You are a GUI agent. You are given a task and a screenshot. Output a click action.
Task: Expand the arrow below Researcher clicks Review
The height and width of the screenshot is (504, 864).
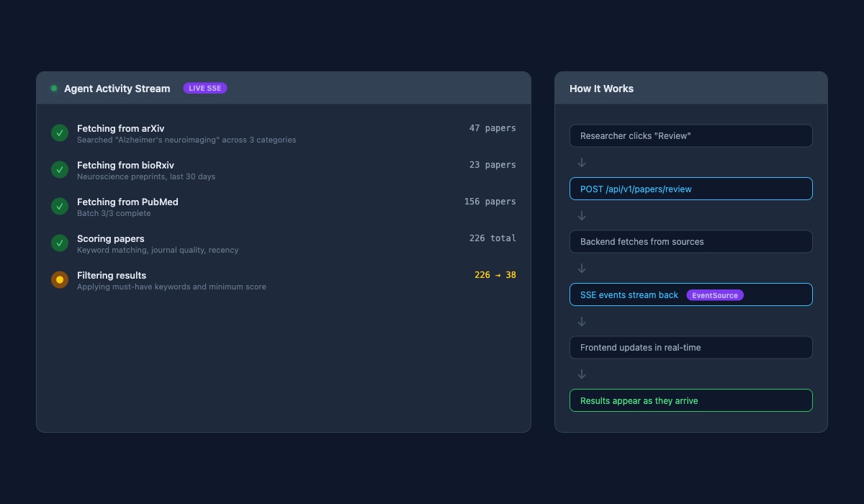click(582, 162)
